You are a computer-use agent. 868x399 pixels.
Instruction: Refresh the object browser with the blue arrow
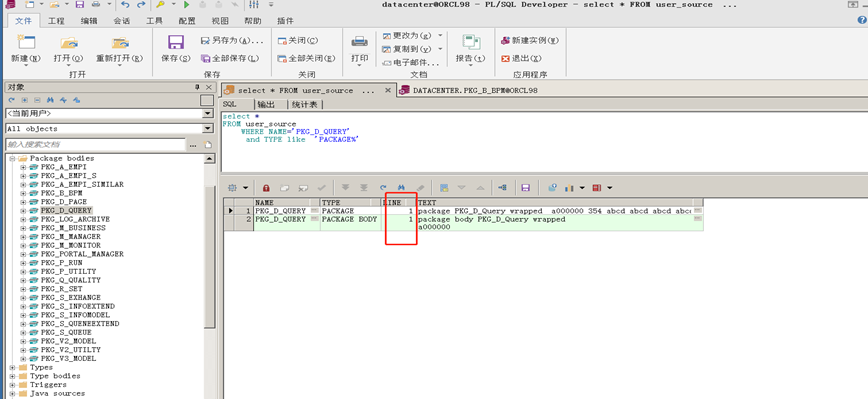[12, 100]
